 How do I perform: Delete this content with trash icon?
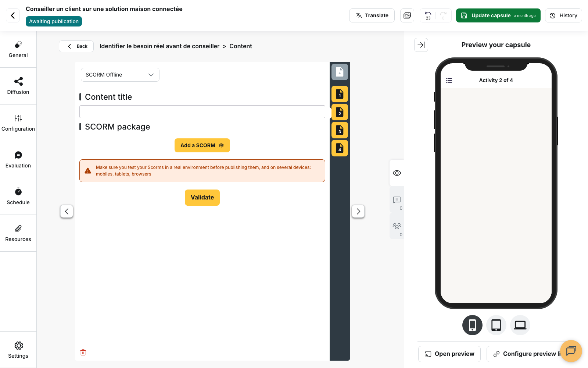pyautogui.click(x=83, y=353)
